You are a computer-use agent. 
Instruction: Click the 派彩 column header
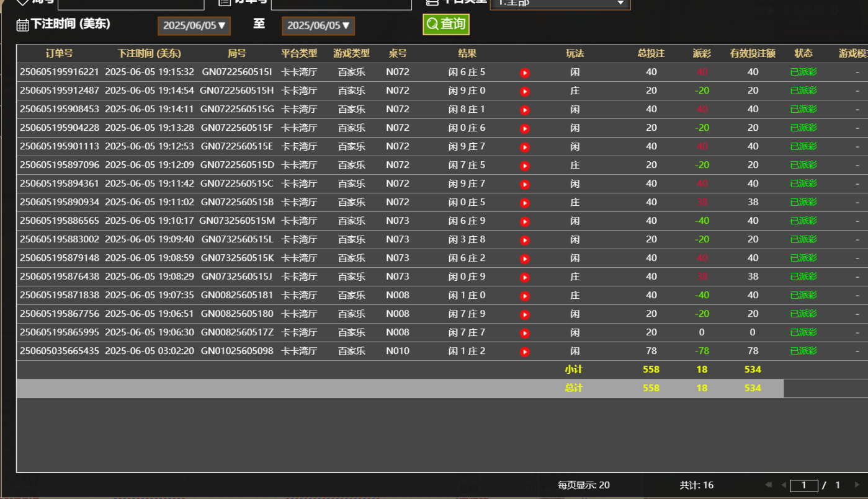[702, 53]
